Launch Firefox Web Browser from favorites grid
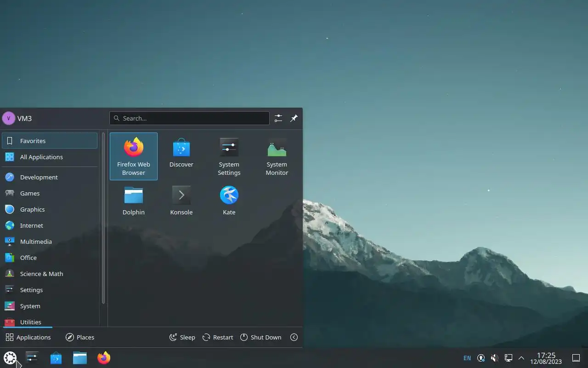The height and width of the screenshot is (368, 588). coord(134,156)
